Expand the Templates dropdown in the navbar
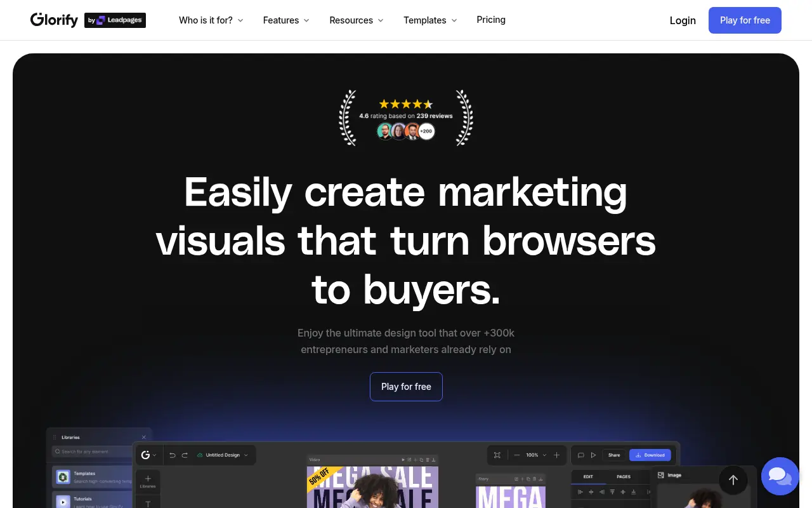812x508 pixels. (430, 20)
